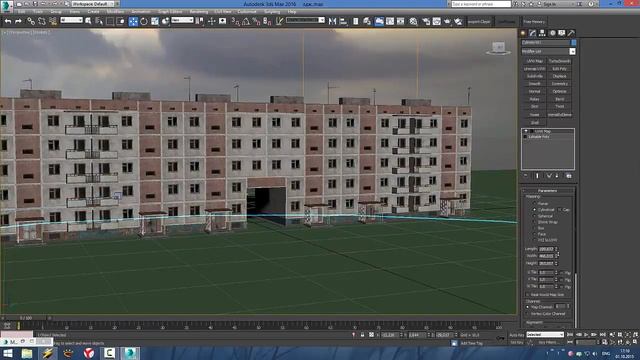Open the key filter Selected dropdown
The height and width of the screenshot is (360, 640).
[545, 335]
